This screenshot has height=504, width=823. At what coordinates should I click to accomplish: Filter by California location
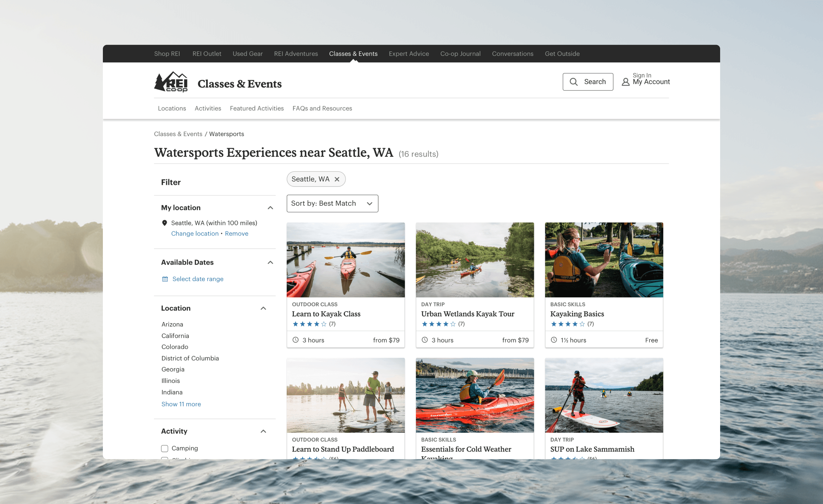click(175, 336)
